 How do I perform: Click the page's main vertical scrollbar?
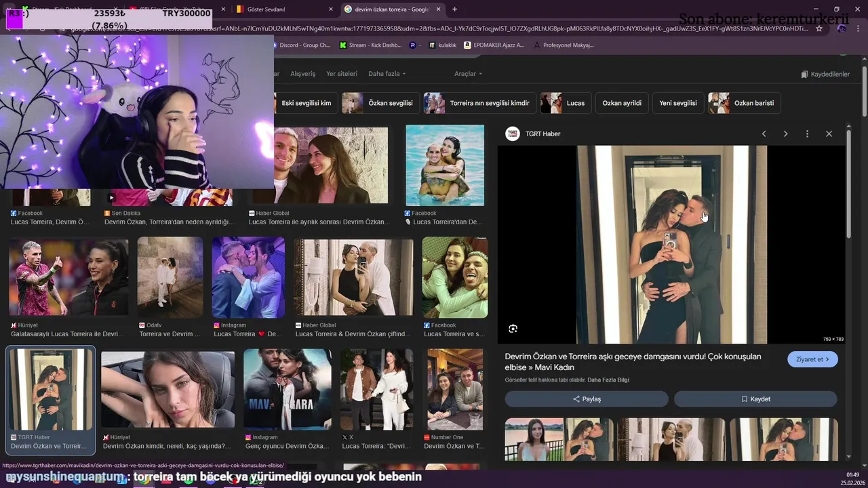[x=865, y=91]
